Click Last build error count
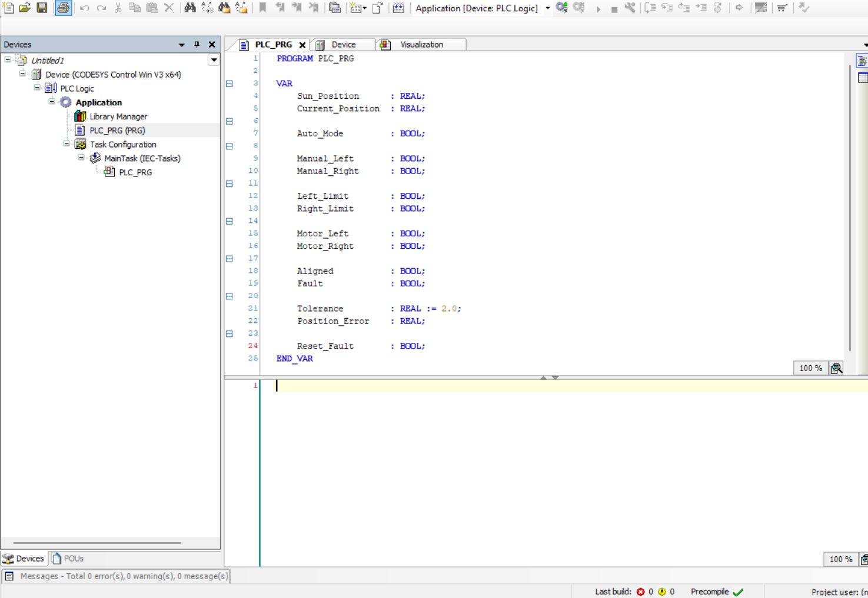 (x=646, y=592)
